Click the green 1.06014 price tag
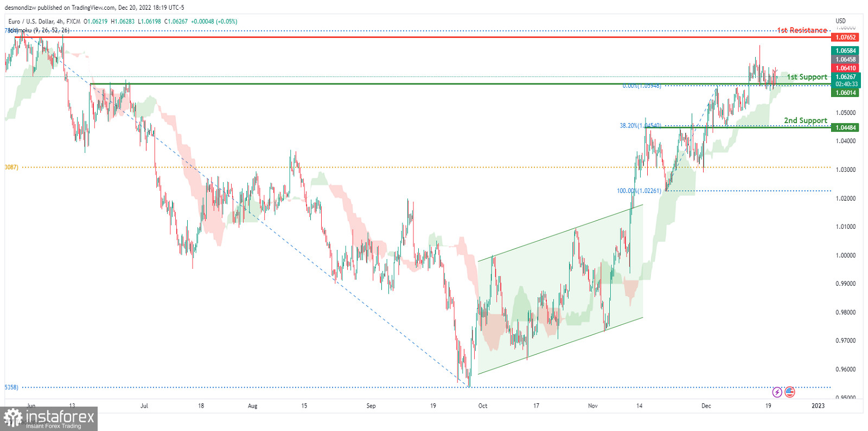Viewport: 868px width, 431px height. click(x=845, y=93)
